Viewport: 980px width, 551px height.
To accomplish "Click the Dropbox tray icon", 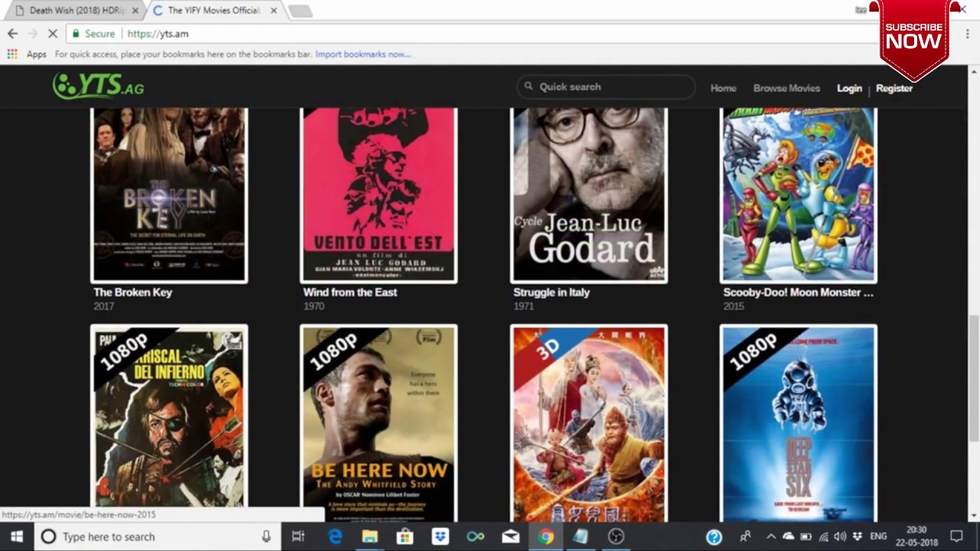I will click(x=857, y=536).
